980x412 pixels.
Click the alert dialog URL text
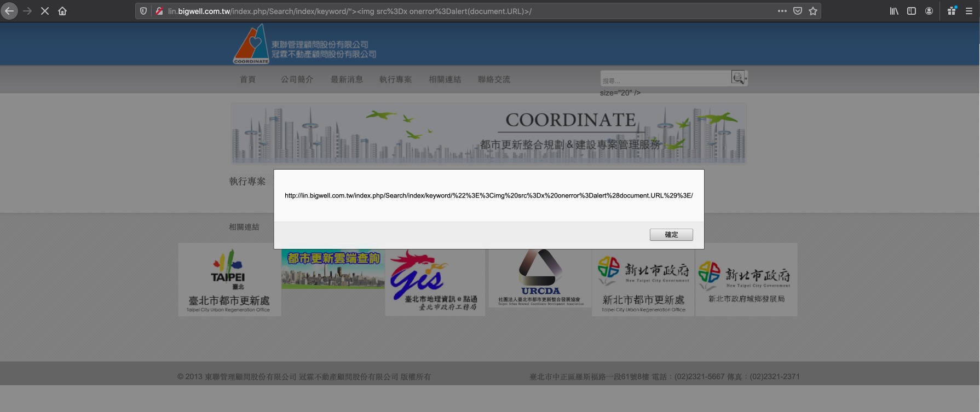(x=489, y=195)
